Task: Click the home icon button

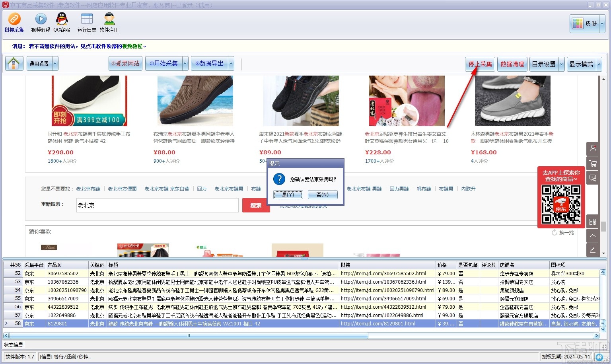Action: click(14, 64)
